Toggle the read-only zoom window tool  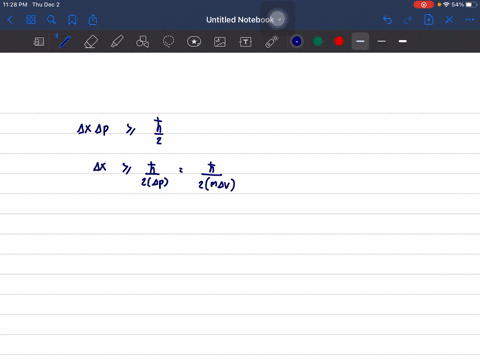39,42
